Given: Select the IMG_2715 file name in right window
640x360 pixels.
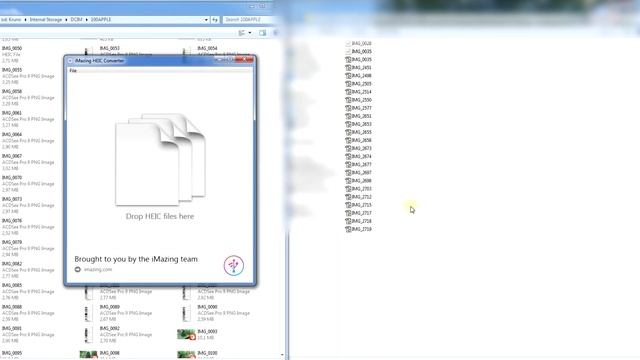Looking at the screenshot, I should coord(362,205).
